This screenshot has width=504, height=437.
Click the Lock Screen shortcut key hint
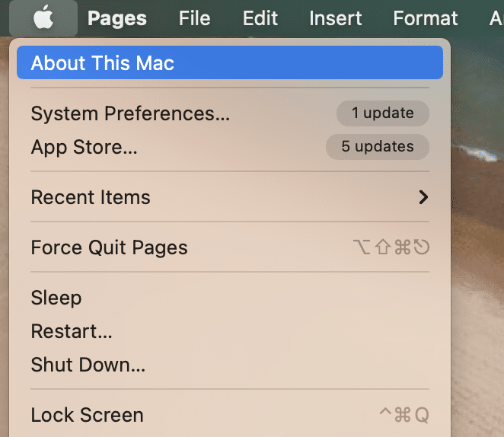click(x=404, y=415)
